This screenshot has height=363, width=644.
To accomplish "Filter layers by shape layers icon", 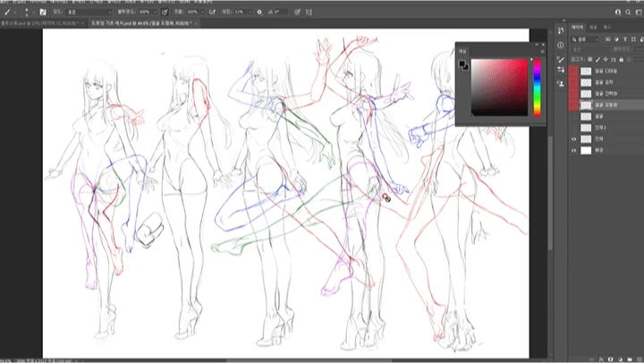I will click(633, 39).
